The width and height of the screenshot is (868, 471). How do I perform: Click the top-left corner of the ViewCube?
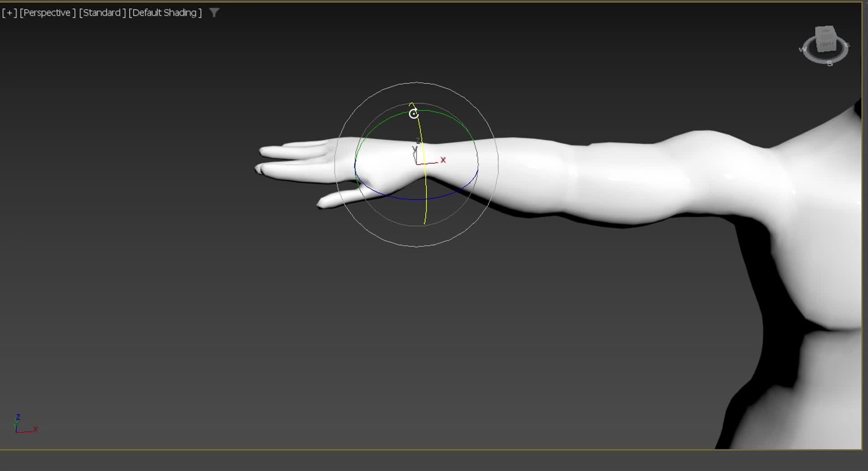[x=816, y=27]
